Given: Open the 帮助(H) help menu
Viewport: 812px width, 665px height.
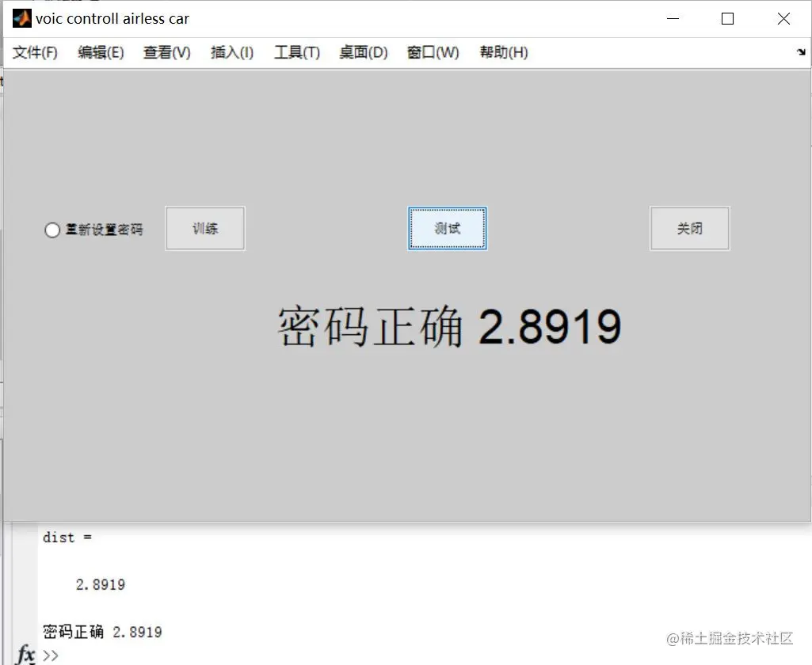Looking at the screenshot, I should click(x=503, y=52).
